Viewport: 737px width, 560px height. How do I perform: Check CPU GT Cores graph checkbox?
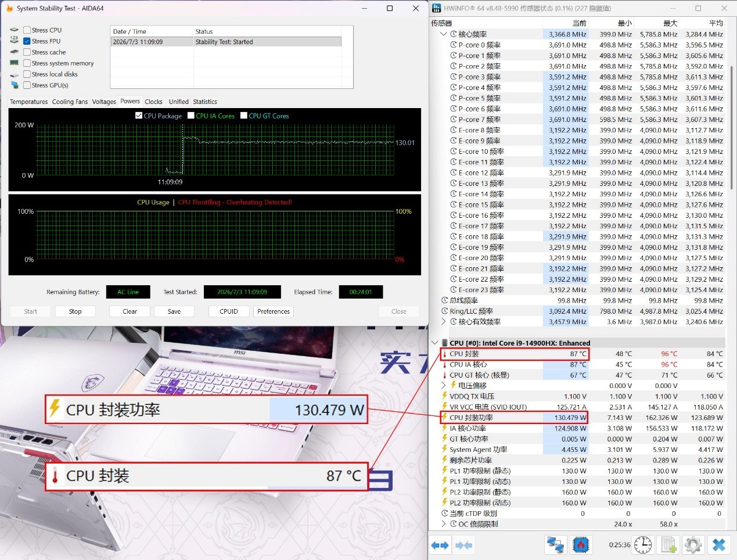[x=244, y=116]
